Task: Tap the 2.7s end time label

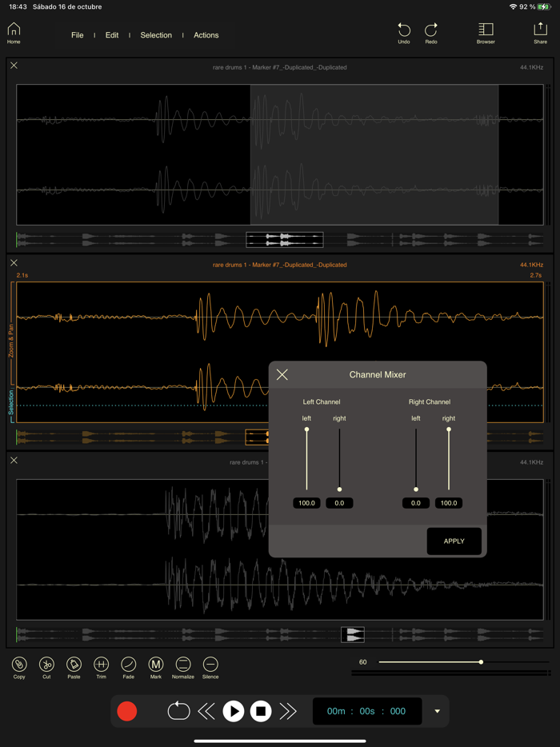Action: pyautogui.click(x=536, y=275)
